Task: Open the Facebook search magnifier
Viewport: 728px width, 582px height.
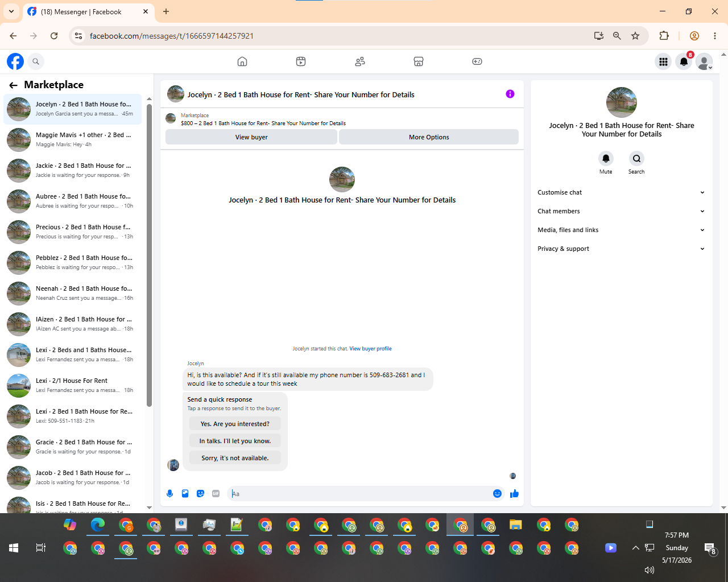Action: click(36, 61)
